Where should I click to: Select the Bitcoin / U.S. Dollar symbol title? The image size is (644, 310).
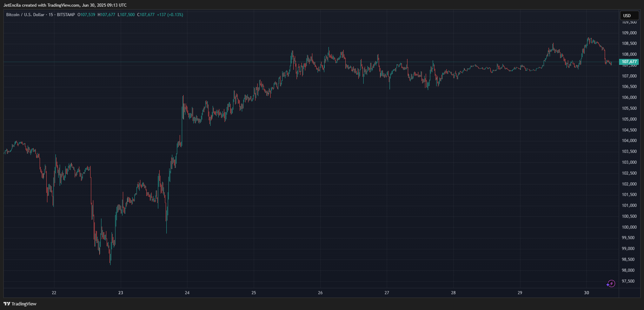(x=25, y=15)
